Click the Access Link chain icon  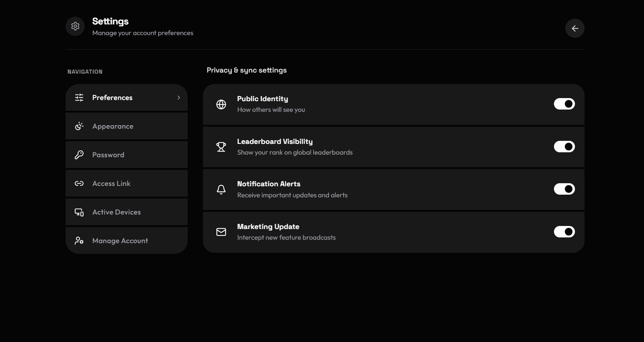(79, 184)
